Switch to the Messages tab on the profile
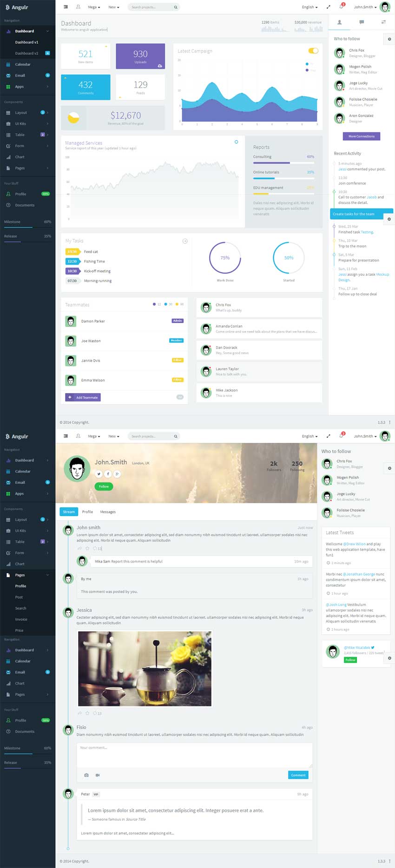Image resolution: width=395 pixels, height=868 pixels. click(x=108, y=512)
